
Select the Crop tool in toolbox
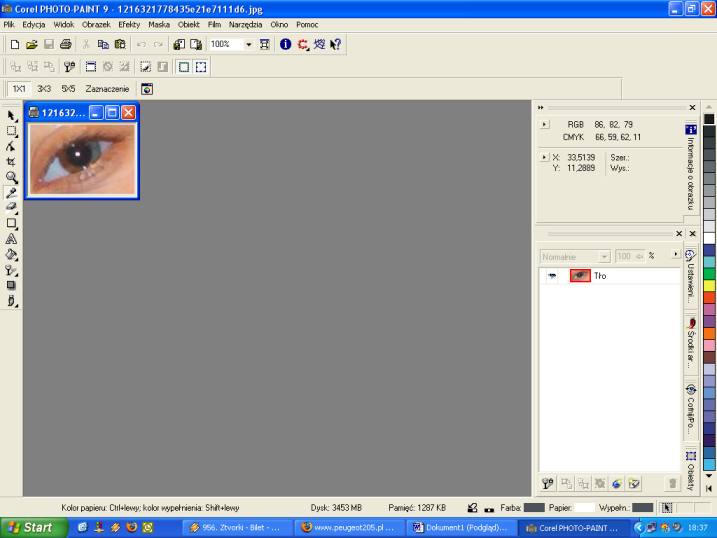coord(11,161)
